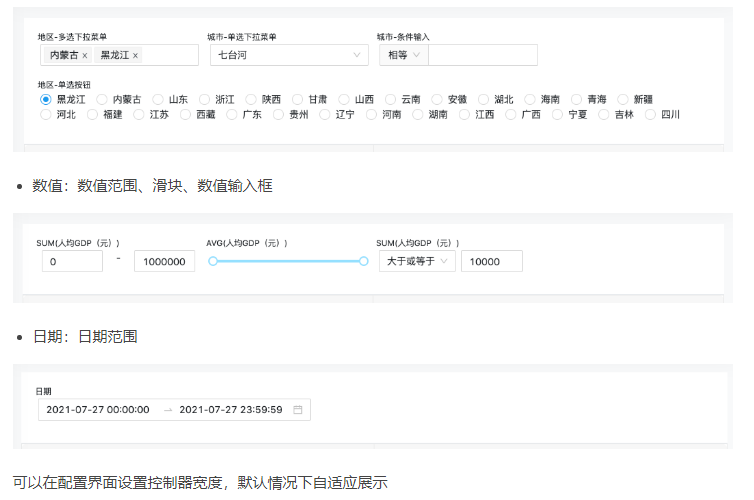The height and width of the screenshot is (500, 754).
Task: Click the start date 2021-07-27 00:00:00
Action: 98,410
